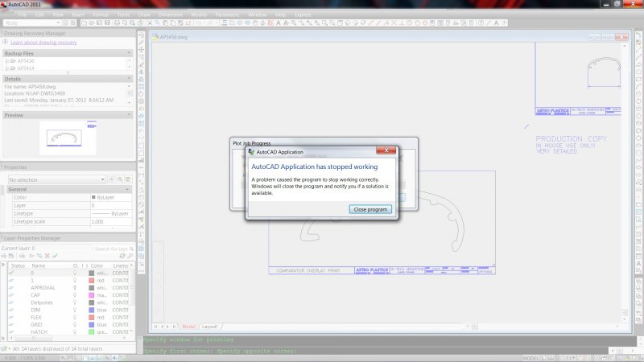Close the AutoCAD Application error dialog
Image resolution: width=644 pixels, height=362 pixels.
point(386,150)
